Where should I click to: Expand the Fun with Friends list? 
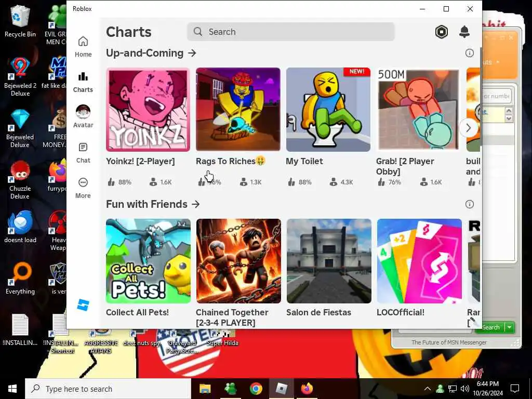pos(195,204)
